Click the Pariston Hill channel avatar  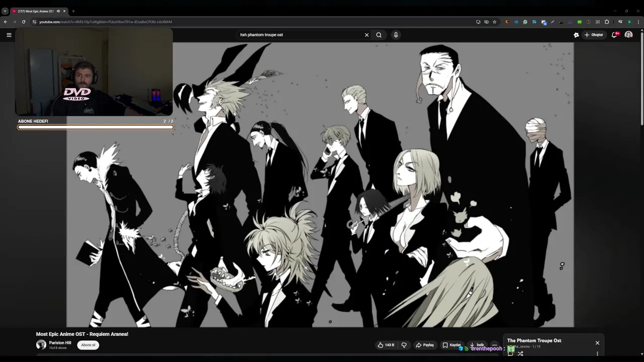[41, 345]
